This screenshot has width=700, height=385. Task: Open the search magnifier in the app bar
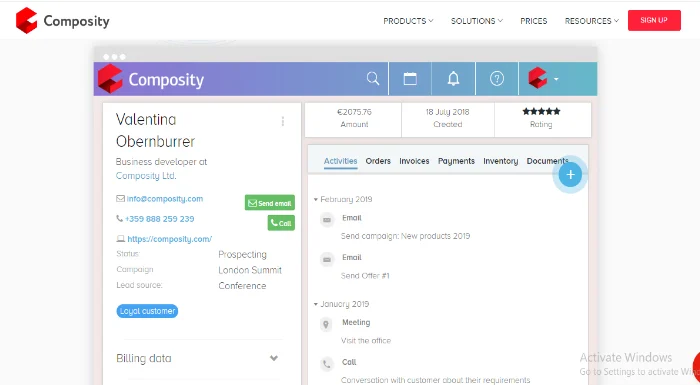(373, 79)
